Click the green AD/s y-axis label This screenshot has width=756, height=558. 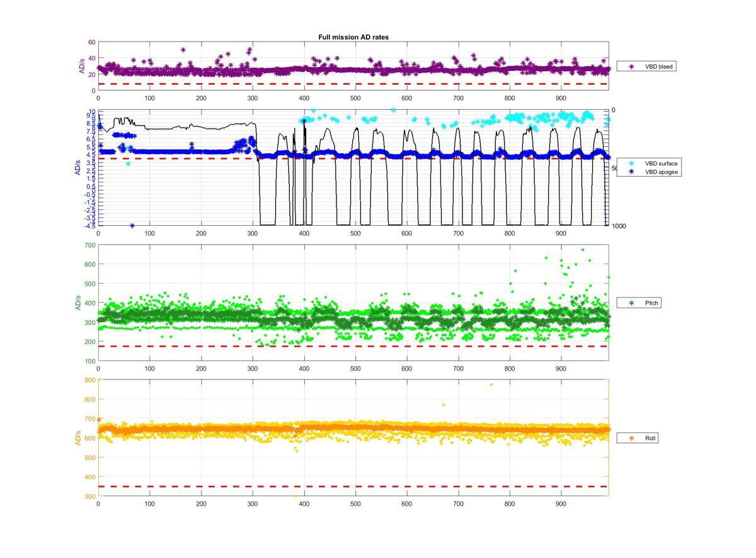[79, 303]
